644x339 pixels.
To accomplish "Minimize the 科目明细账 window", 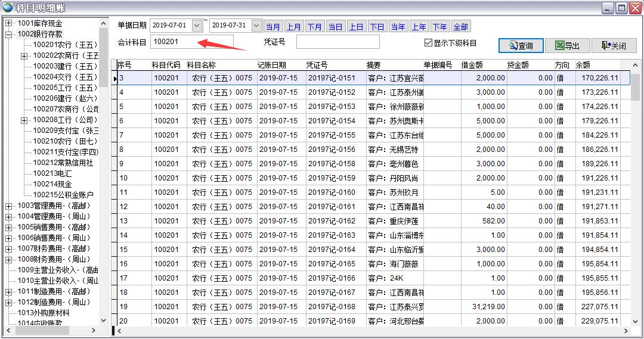I will [x=608, y=8].
